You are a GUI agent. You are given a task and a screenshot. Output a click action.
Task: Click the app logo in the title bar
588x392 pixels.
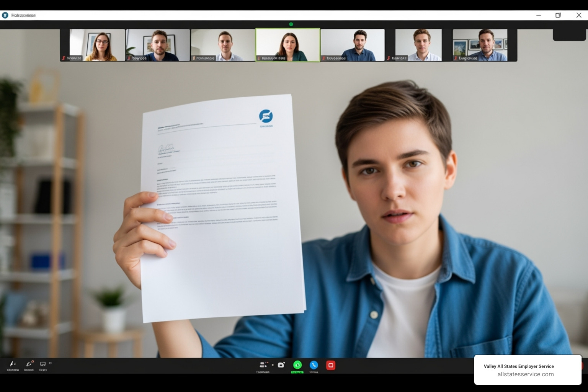coord(5,15)
